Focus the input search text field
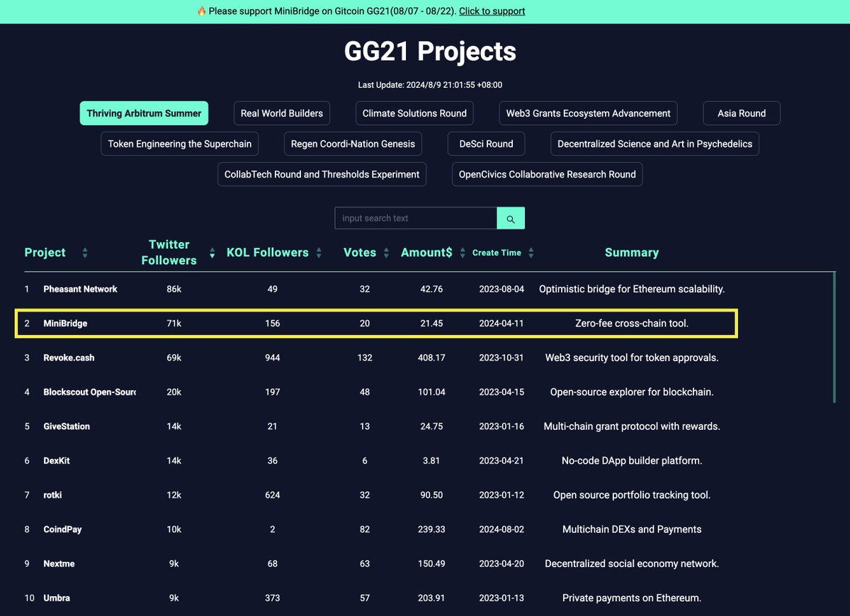Image resolution: width=850 pixels, height=616 pixels. coord(416,218)
